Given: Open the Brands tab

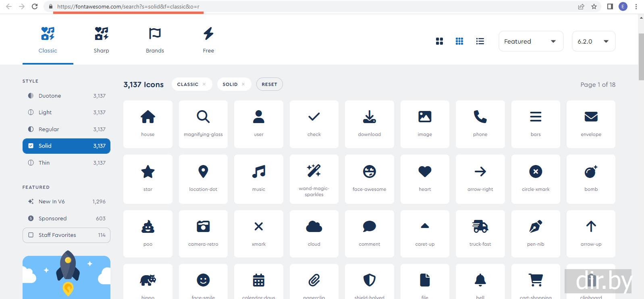Looking at the screenshot, I should click(x=155, y=40).
